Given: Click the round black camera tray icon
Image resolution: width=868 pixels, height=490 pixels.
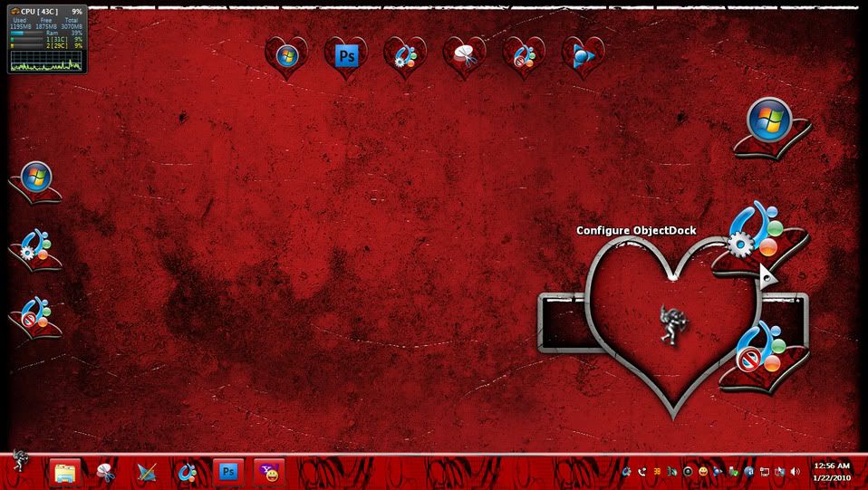Looking at the screenshot, I should tap(688, 472).
